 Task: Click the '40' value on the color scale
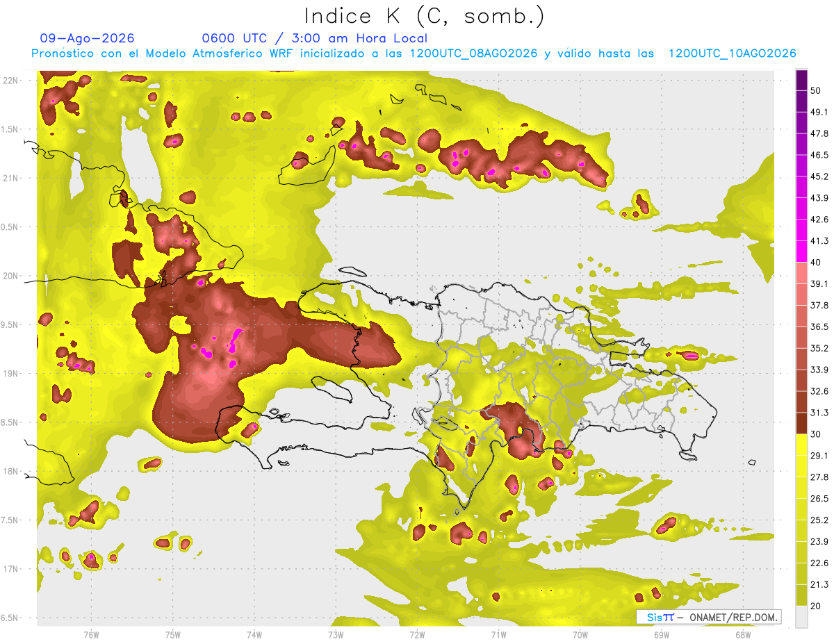tap(816, 263)
